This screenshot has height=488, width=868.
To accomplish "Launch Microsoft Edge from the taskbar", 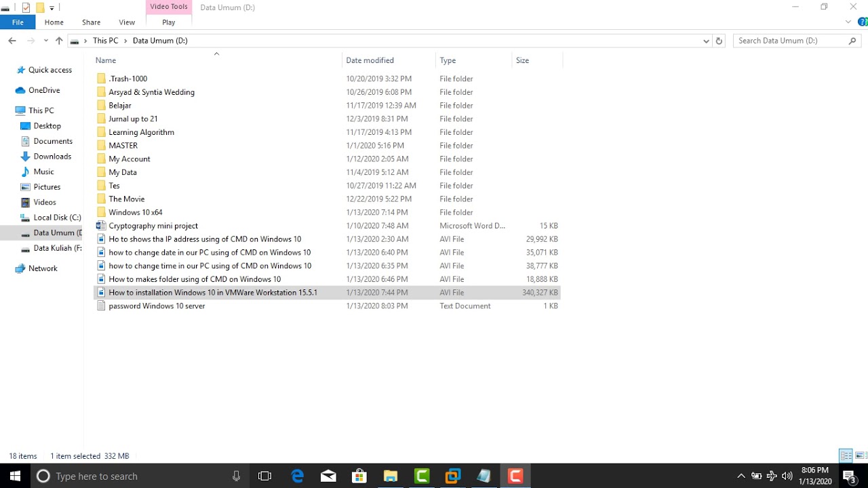I will [x=297, y=476].
